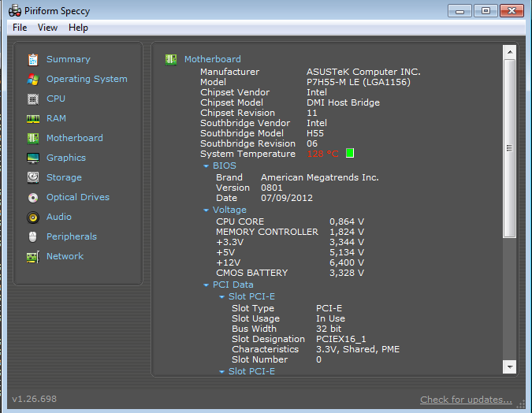
Task: Click the 128 °C system temperature value
Action: [x=322, y=154]
